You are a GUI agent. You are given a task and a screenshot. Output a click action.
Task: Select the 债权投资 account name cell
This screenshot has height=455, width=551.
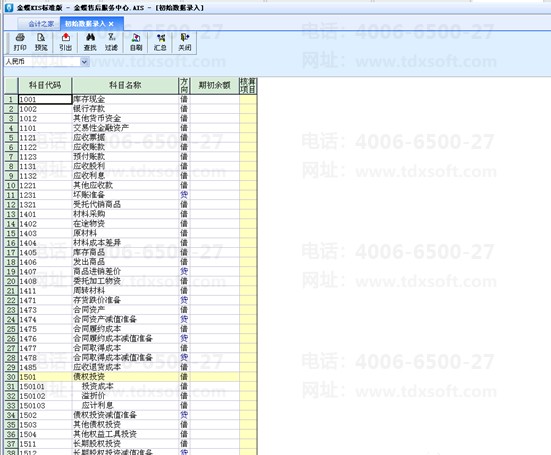[125, 377]
